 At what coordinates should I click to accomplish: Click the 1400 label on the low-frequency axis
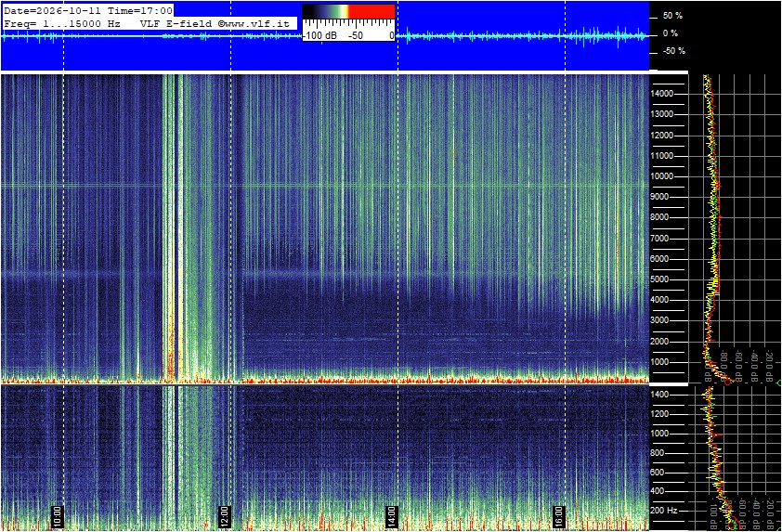point(659,395)
